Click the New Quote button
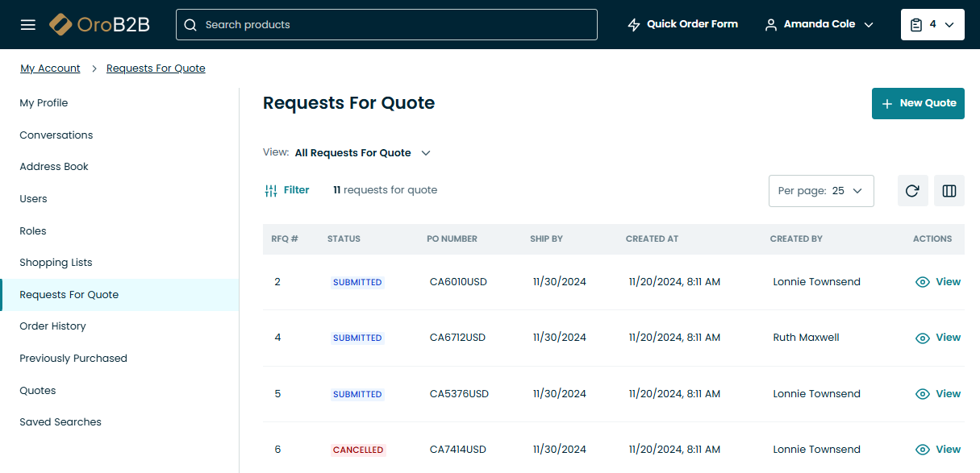Image resolution: width=980 pixels, height=473 pixels. click(x=918, y=103)
